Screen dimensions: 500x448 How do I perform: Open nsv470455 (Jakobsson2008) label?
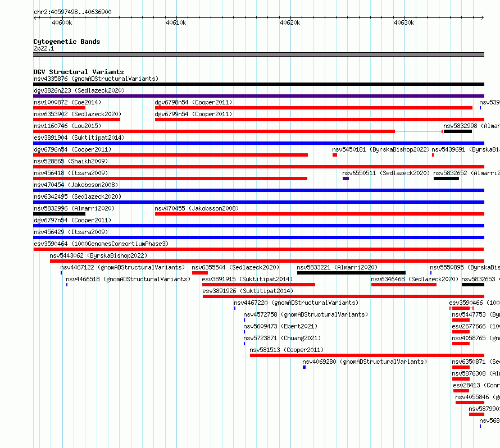(197, 208)
